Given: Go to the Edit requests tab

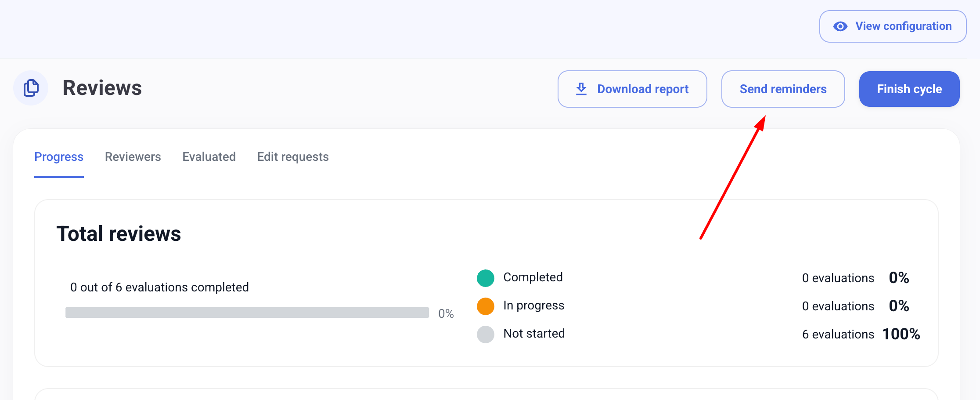Looking at the screenshot, I should 292,157.
